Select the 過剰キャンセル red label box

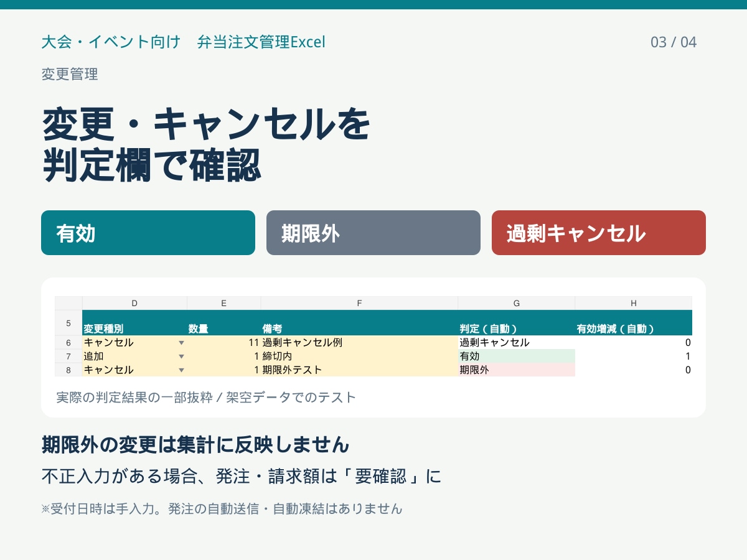pyautogui.click(x=599, y=233)
